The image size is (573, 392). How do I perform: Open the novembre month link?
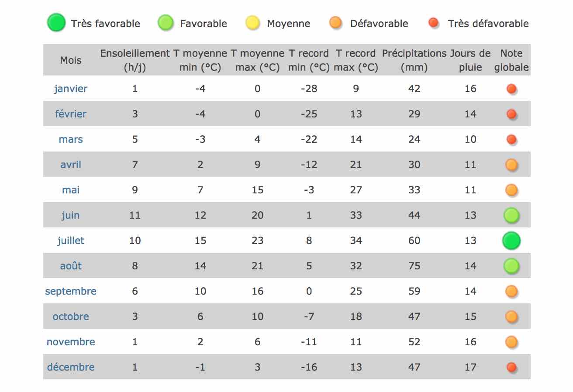71,342
